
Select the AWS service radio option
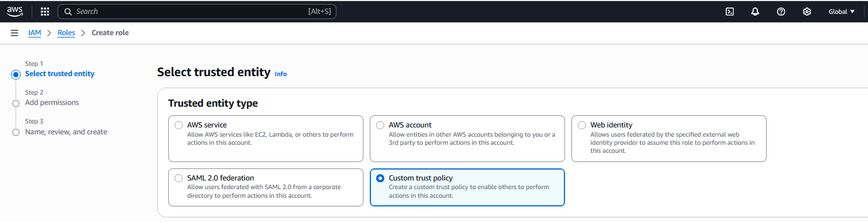coord(179,125)
